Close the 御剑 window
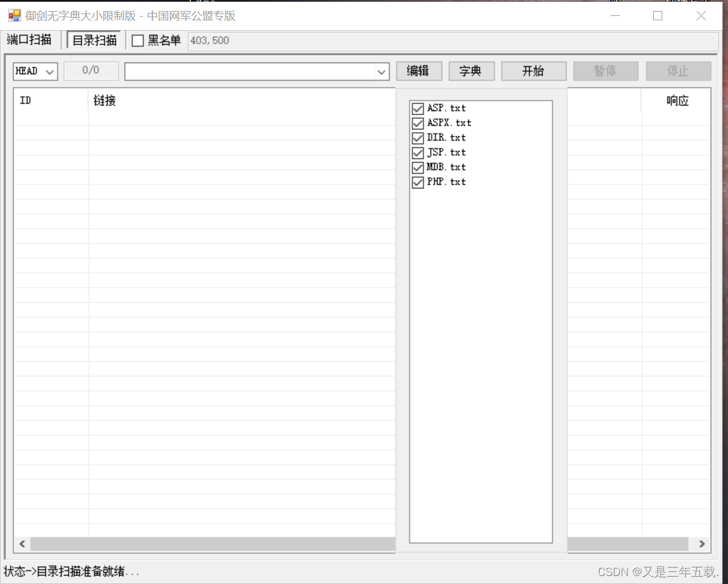The width and height of the screenshot is (728, 584). tap(701, 16)
